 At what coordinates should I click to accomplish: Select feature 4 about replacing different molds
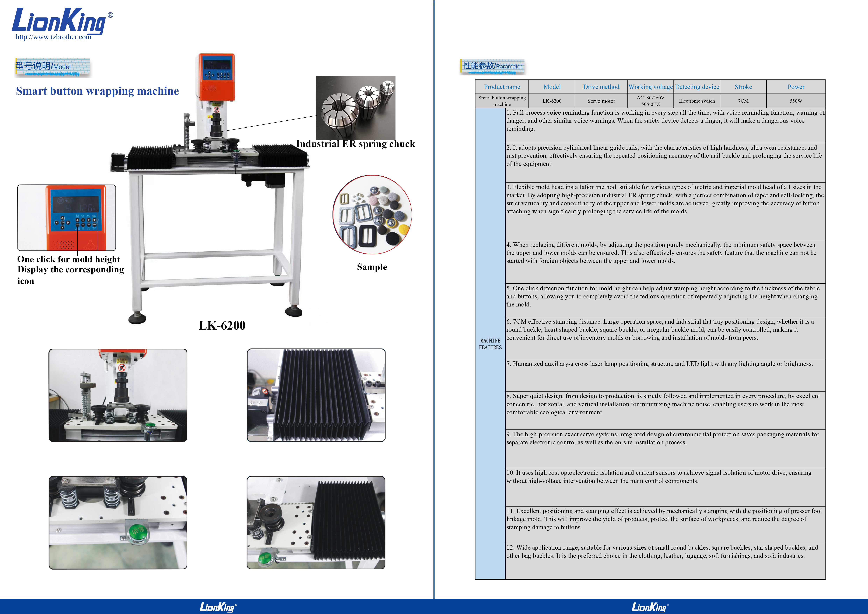click(x=665, y=262)
